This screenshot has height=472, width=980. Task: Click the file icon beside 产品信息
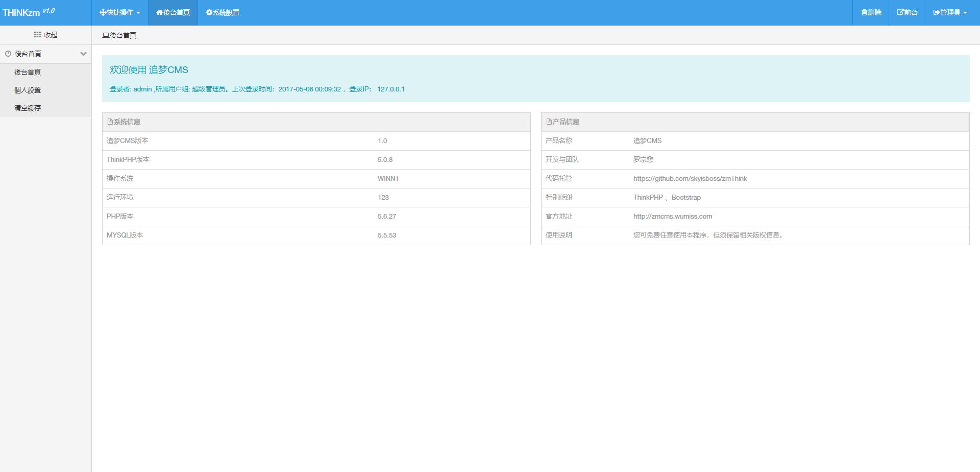point(549,122)
